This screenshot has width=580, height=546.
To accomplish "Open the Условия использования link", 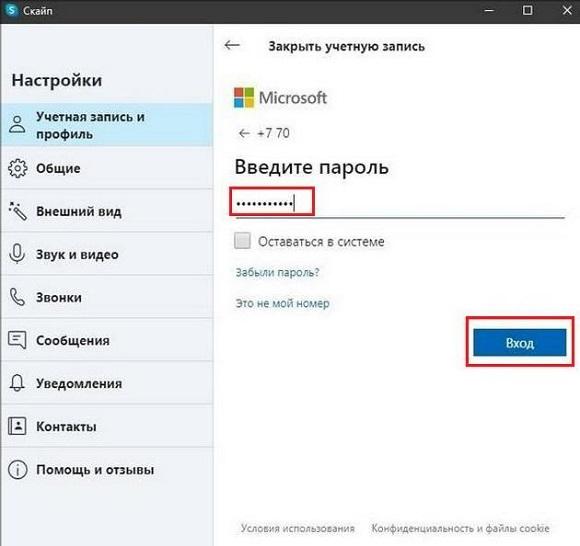I will [x=297, y=528].
